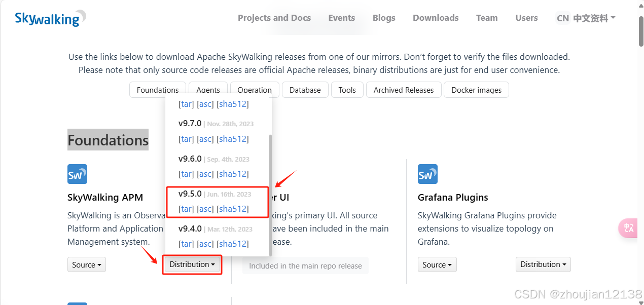Open the 中文资料 language dropdown

click(x=586, y=18)
